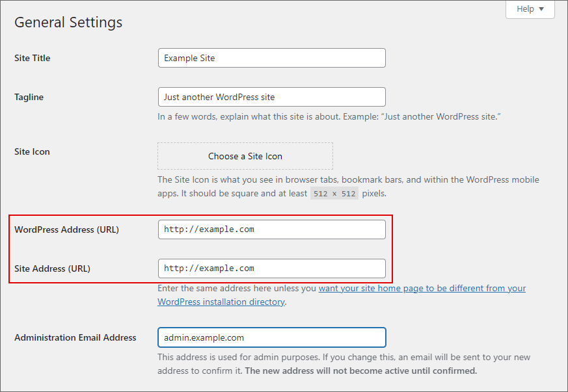
Task: Click the WordPress Address (URL) label
Action: tap(66, 229)
